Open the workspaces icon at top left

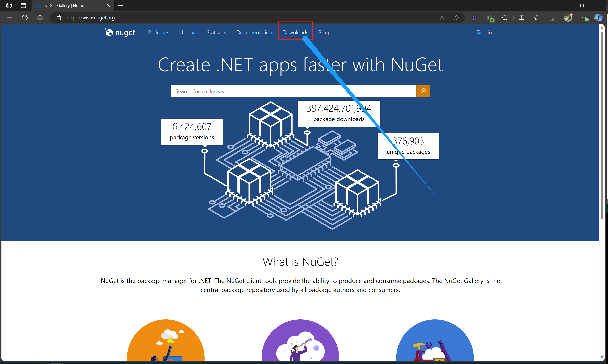point(9,5)
